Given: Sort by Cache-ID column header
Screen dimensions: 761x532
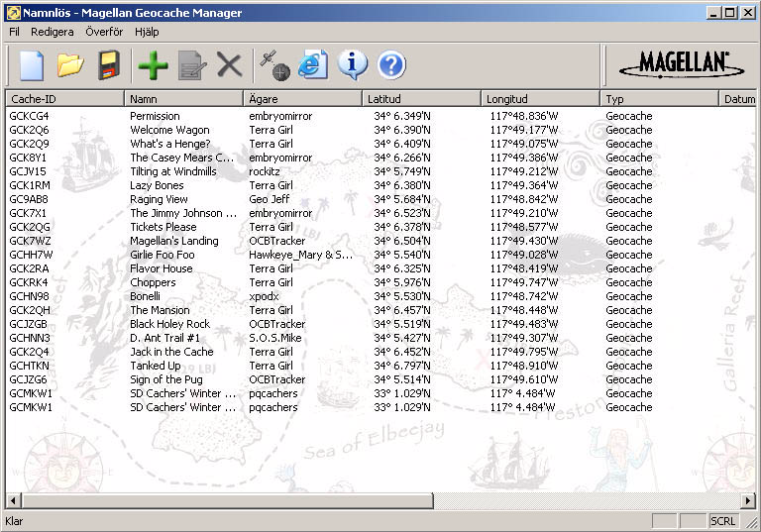Looking at the screenshot, I should coord(64,98).
